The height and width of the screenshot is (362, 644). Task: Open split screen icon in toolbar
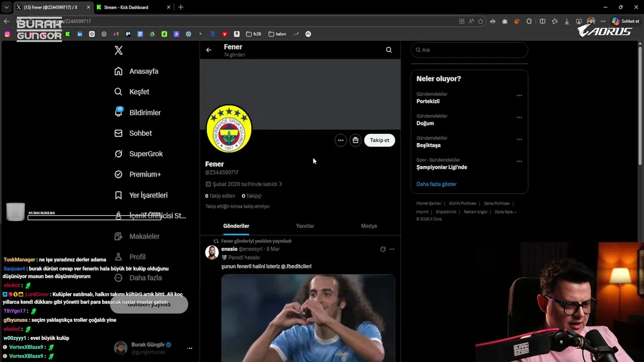click(542, 21)
